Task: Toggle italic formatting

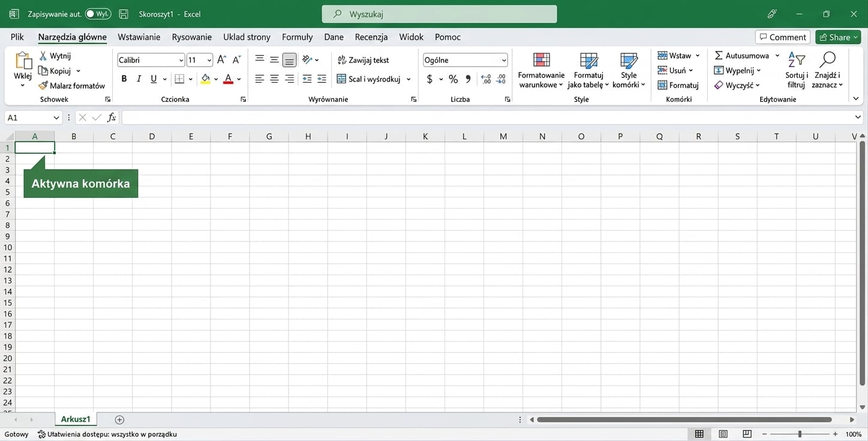Action: click(139, 79)
